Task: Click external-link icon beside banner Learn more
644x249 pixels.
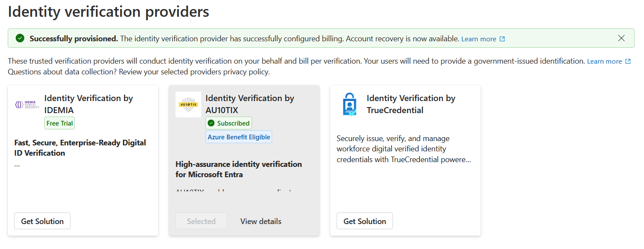Action: click(502, 39)
